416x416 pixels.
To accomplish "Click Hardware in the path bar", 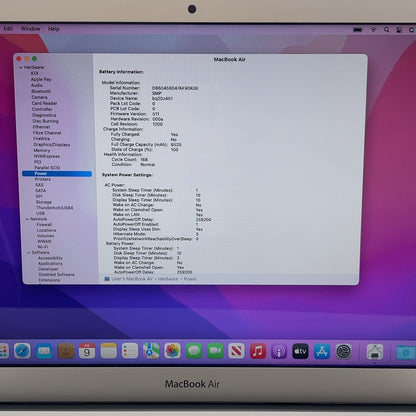I will (x=168, y=279).
